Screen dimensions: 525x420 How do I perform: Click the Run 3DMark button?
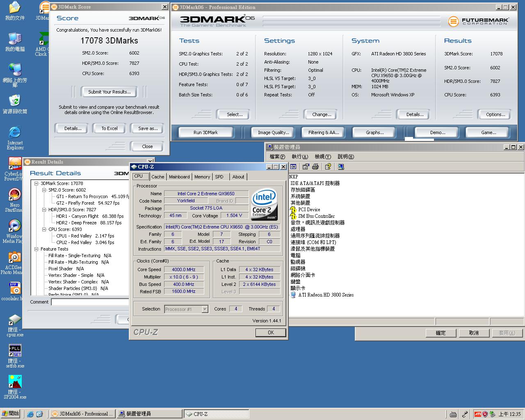(205, 132)
